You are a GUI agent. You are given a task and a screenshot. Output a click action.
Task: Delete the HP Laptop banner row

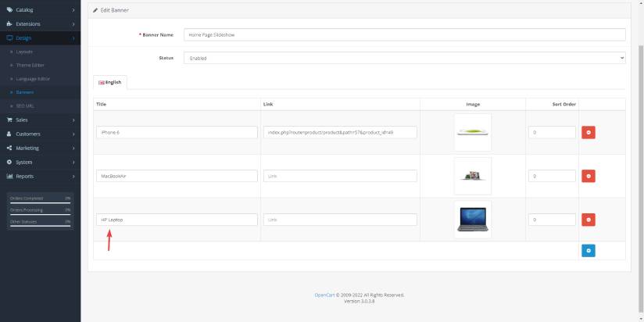pyautogui.click(x=588, y=220)
